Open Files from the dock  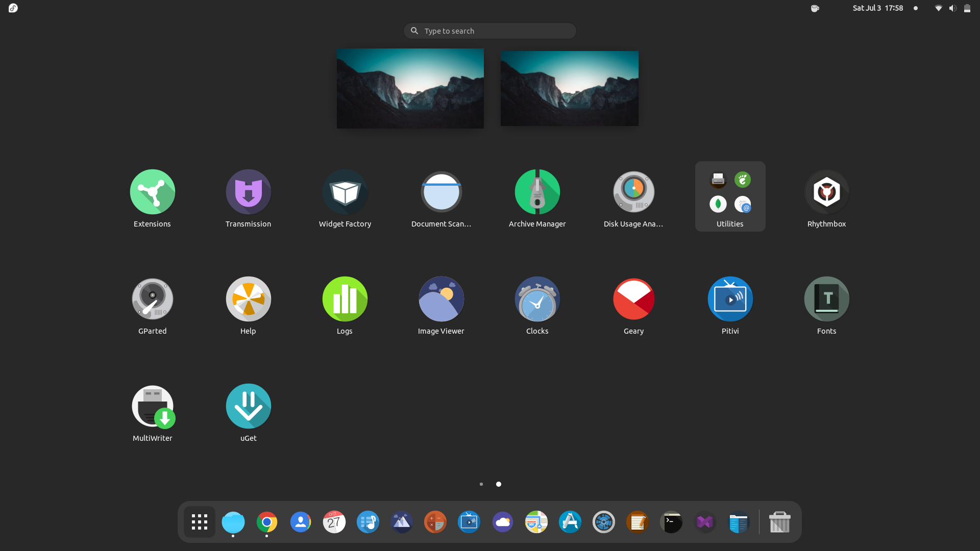(233, 522)
